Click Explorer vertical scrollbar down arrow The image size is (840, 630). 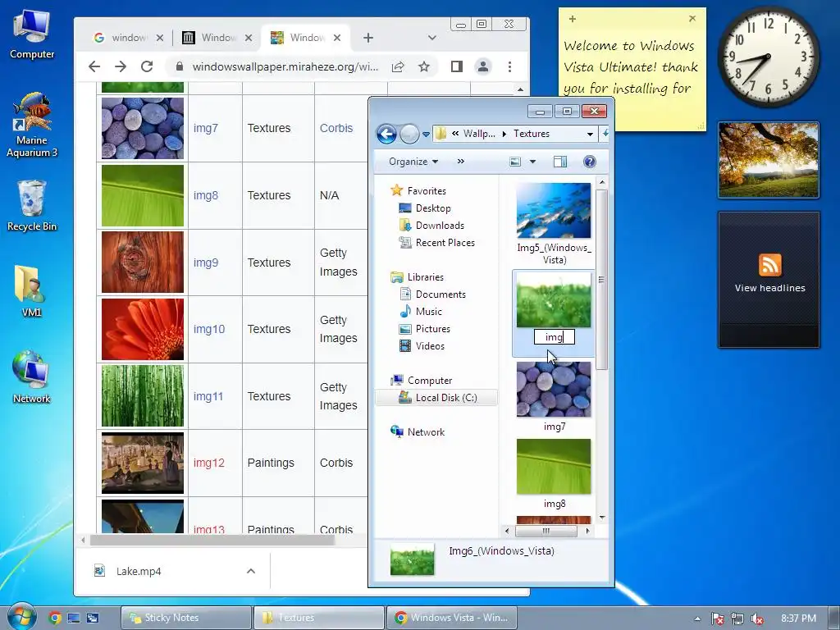point(601,517)
